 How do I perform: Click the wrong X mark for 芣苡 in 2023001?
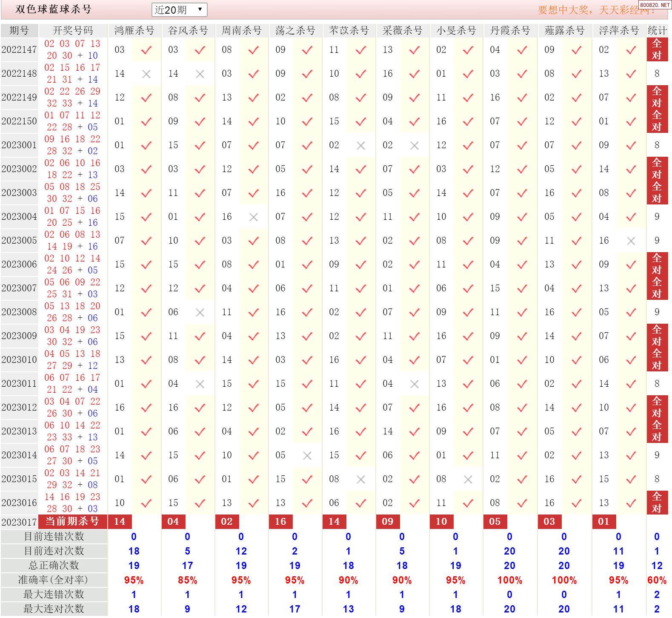pyautogui.click(x=361, y=146)
